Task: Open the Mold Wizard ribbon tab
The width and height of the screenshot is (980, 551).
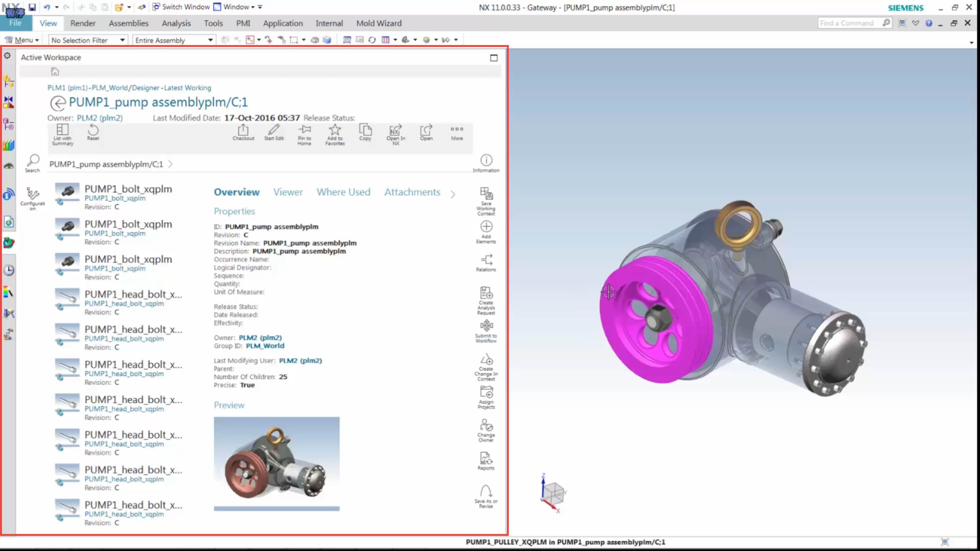Action: 378,23
